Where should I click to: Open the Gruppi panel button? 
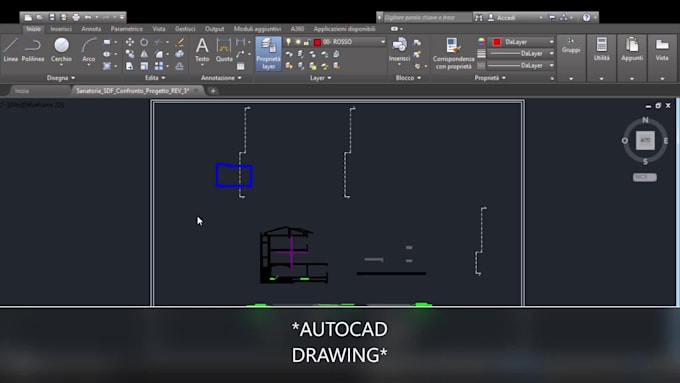pos(571,58)
